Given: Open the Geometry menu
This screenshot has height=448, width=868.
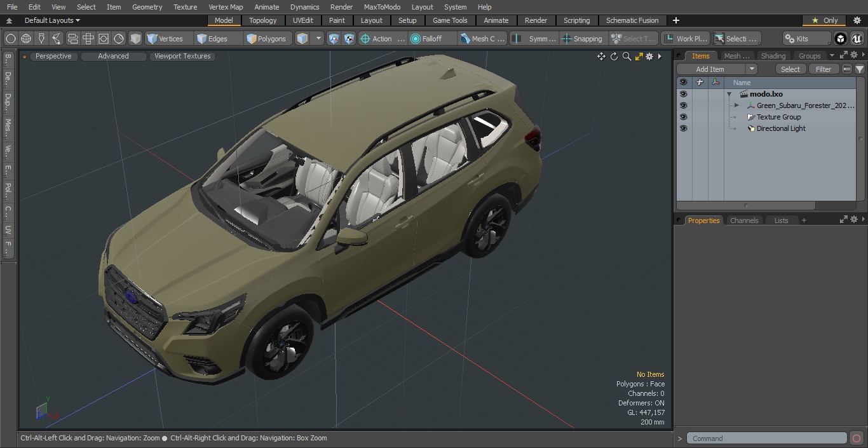Looking at the screenshot, I should pos(147,7).
